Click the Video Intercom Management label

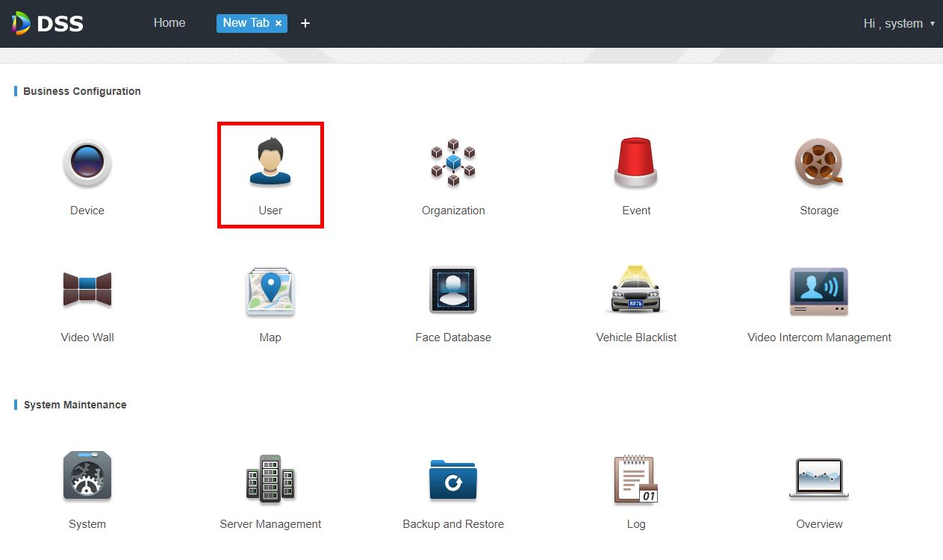[x=819, y=337]
